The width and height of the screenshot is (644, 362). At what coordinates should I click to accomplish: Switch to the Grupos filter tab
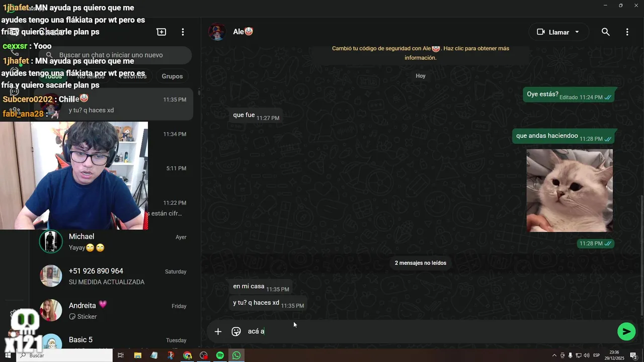172,76
